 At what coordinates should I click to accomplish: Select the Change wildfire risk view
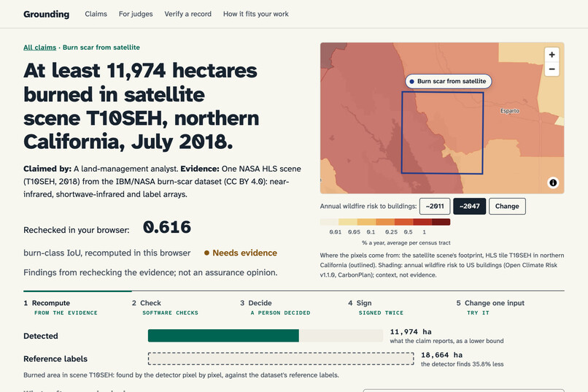click(x=507, y=207)
